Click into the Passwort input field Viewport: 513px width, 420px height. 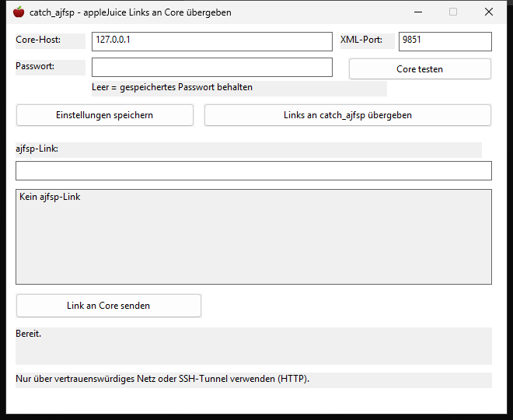[212, 68]
